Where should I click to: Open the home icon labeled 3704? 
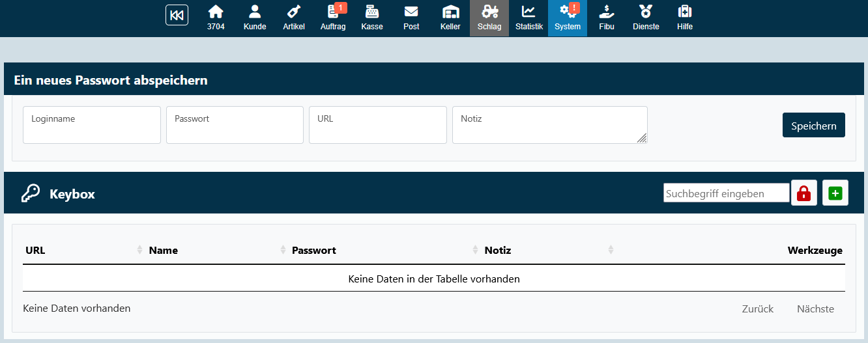point(216,18)
